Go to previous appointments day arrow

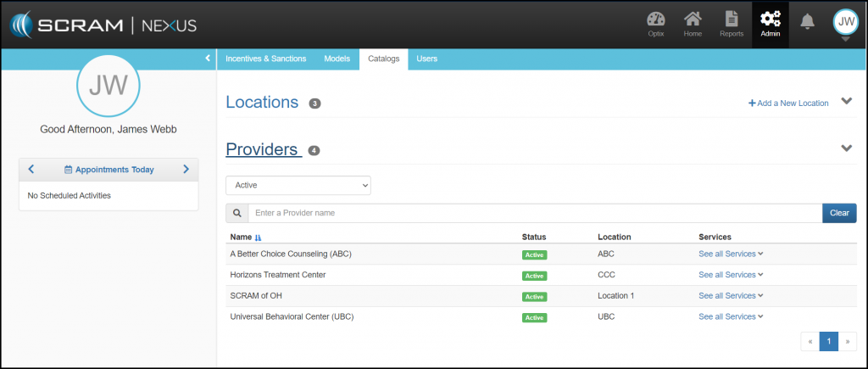click(31, 170)
